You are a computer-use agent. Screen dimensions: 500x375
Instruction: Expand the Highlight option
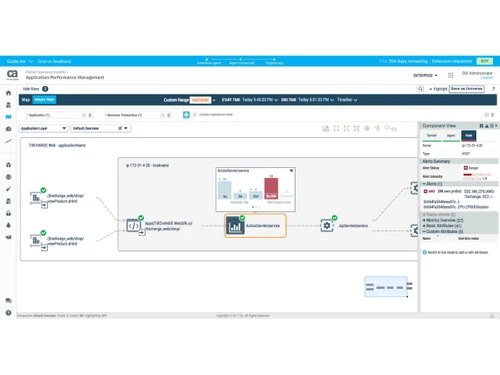[x=438, y=89]
